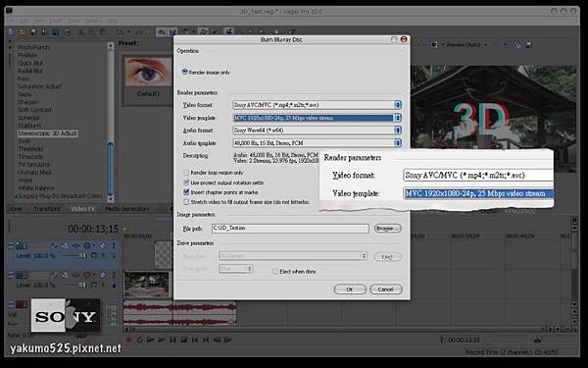Click the Stop button in transport bar
588x368 pixels.
pyautogui.click(x=184, y=340)
